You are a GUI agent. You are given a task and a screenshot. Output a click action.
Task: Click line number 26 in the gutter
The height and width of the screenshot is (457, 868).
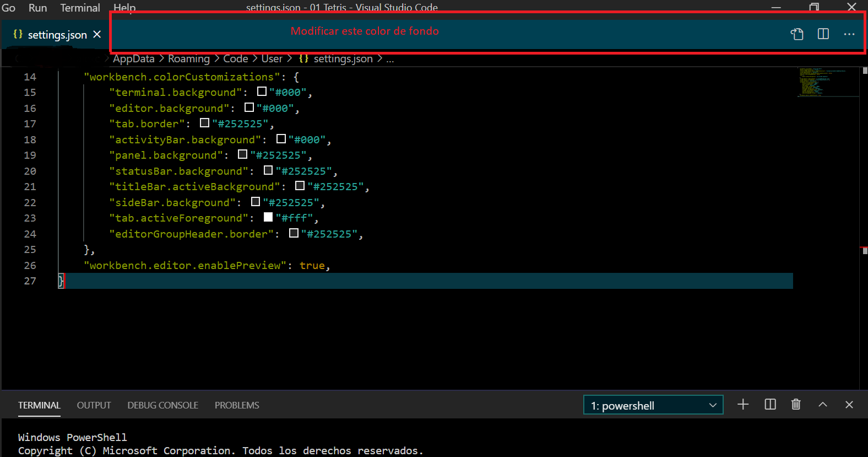(30, 266)
